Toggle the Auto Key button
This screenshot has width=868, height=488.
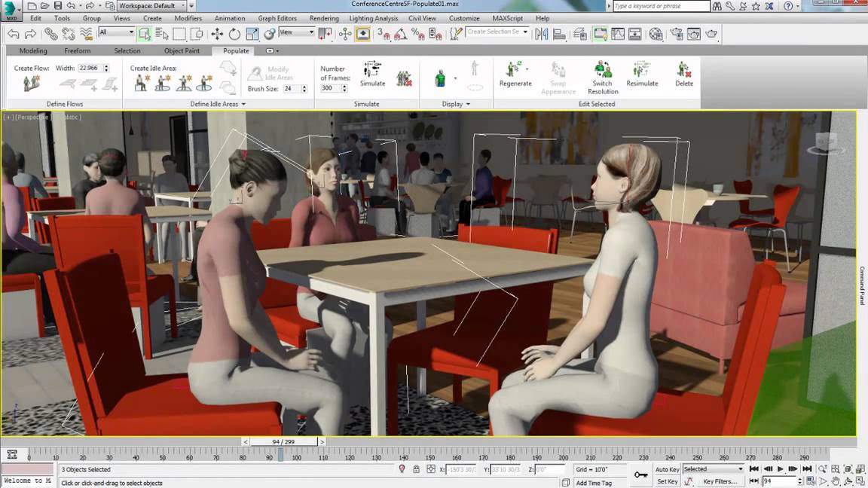(x=667, y=469)
